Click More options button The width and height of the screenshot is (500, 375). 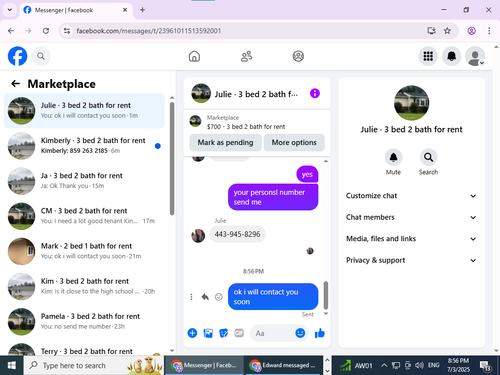[x=294, y=142]
